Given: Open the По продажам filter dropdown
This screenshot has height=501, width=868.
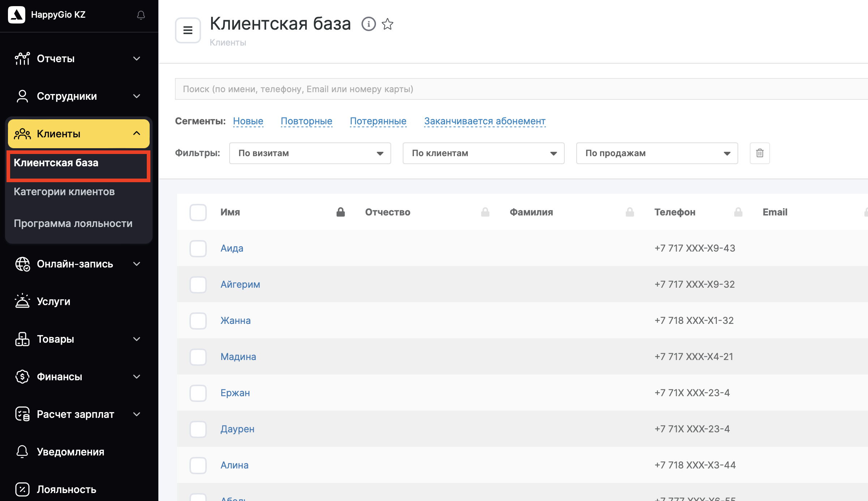Looking at the screenshot, I should (x=657, y=153).
